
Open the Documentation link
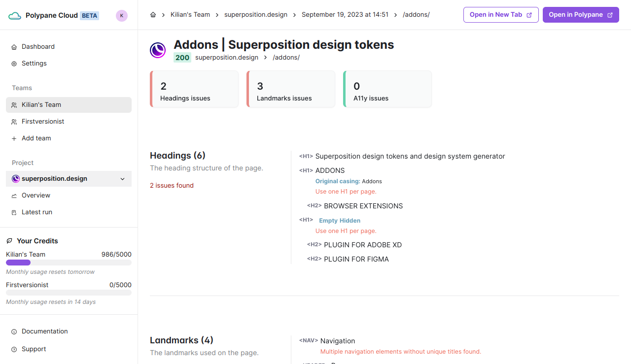[x=69, y=331]
